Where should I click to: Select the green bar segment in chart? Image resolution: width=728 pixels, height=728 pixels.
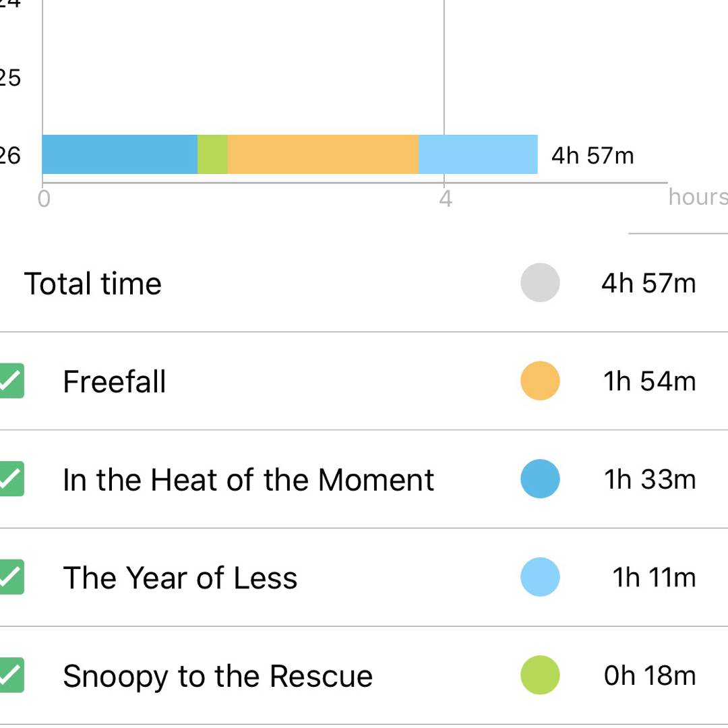(x=212, y=154)
